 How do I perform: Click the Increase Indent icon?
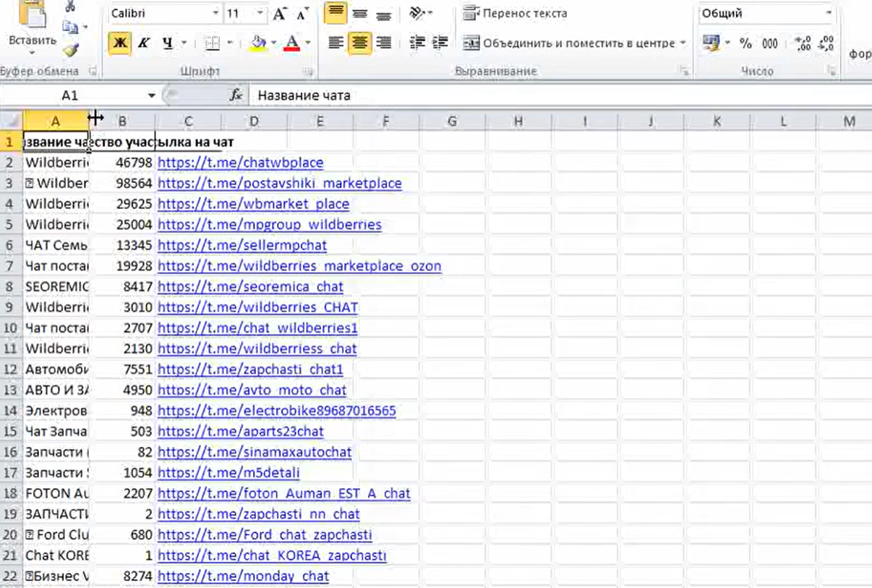click(440, 43)
